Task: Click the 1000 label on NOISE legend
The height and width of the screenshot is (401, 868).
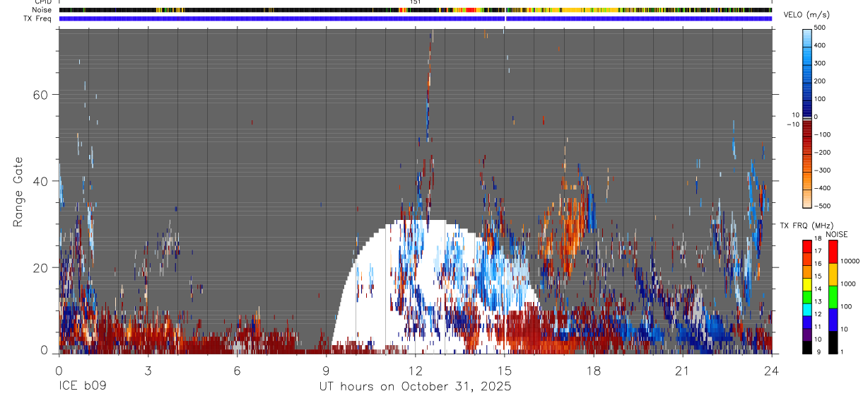Action: pos(848,284)
